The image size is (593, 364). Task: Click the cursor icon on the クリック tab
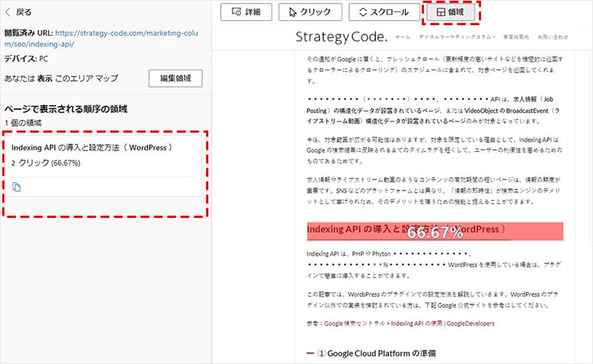coord(294,12)
